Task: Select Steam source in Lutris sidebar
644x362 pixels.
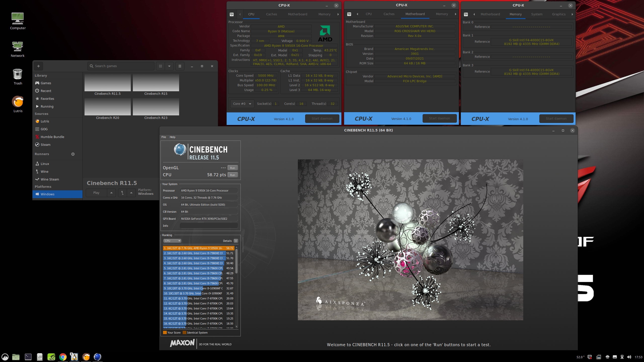Action: click(x=58, y=145)
